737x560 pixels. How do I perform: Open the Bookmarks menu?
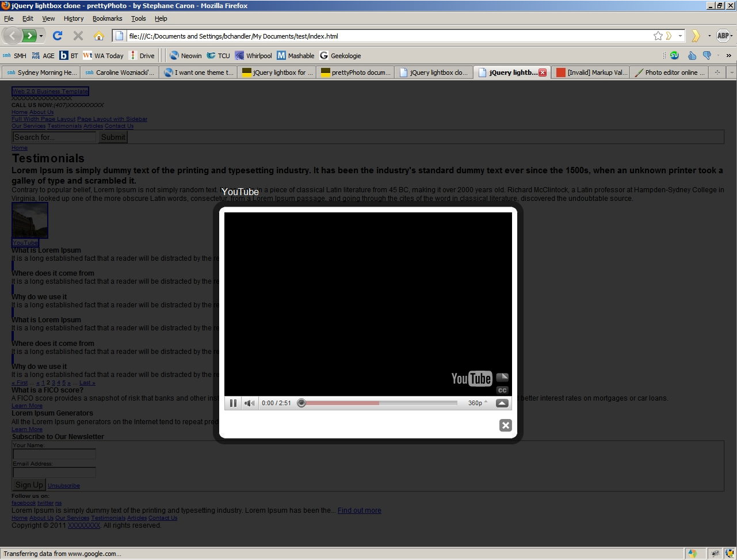pos(107,18)
